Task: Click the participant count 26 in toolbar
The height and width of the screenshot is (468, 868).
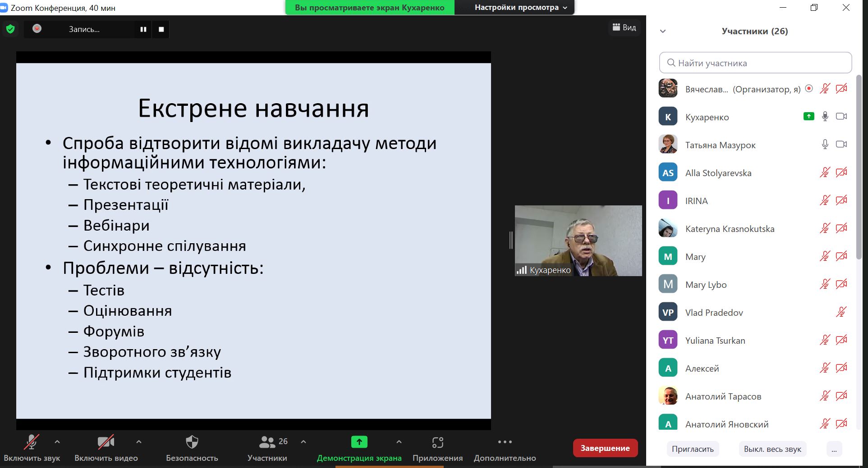Action: pos(283,441)
